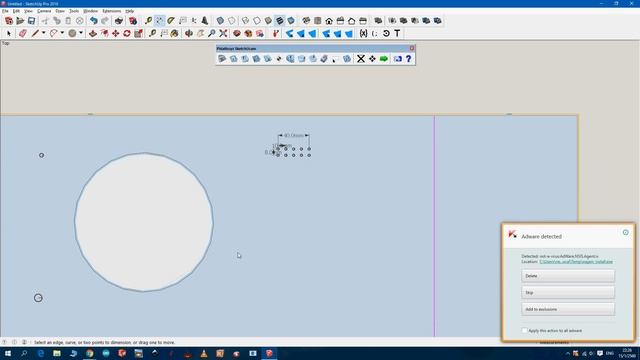640x360 pixels.
Task: Open the File menu
Action: [5, 11]
